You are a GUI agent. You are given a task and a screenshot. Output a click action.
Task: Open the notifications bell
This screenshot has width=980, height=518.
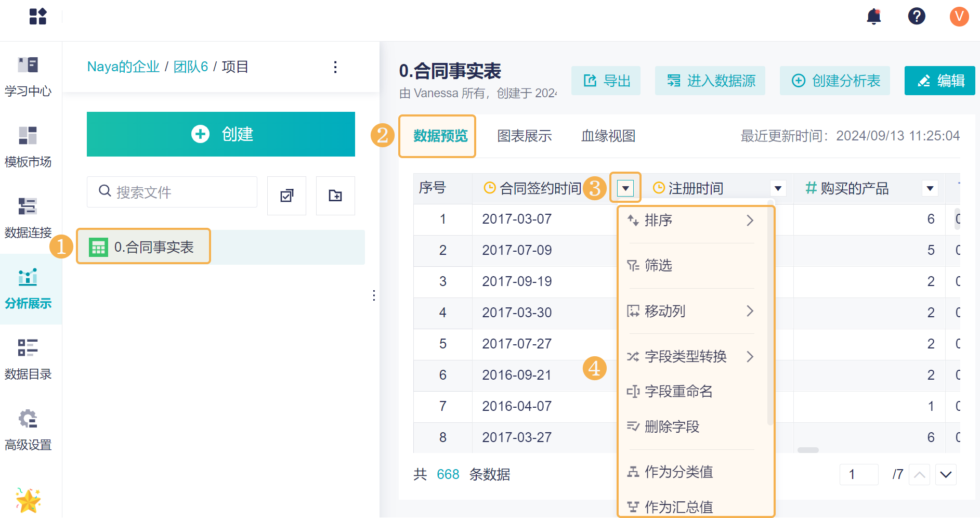874,17
